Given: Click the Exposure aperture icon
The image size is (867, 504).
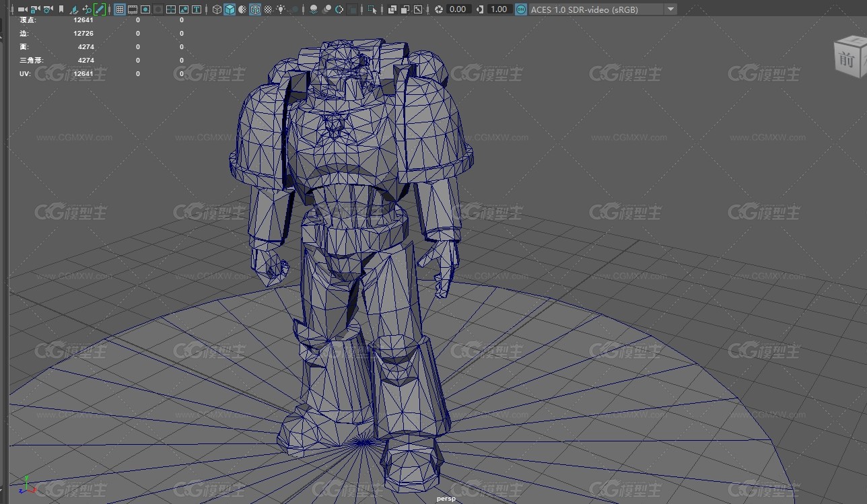Looking at the screenshot, I should click(x=439, y=9).
